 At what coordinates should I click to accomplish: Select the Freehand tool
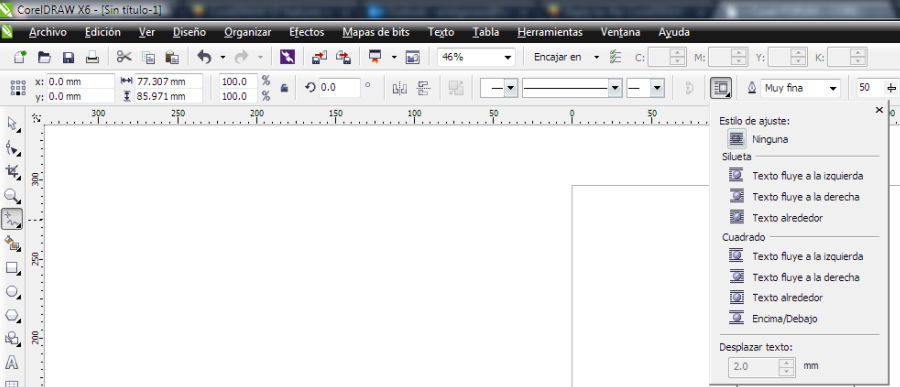tap(13, 219)
